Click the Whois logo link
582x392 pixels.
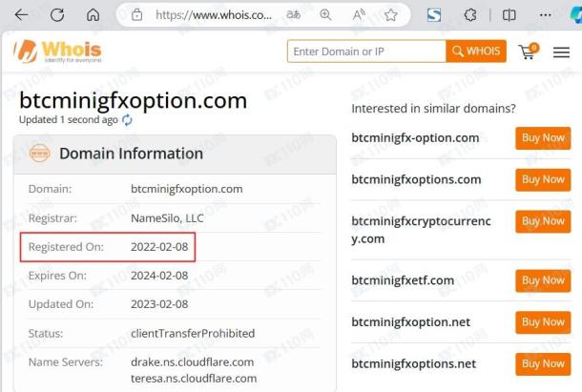point(57,52)
